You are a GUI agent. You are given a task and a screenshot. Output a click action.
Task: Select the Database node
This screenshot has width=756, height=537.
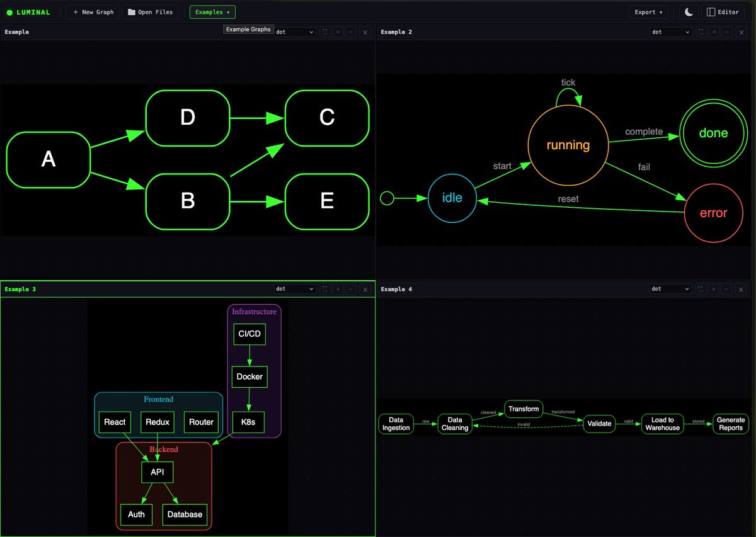(185, 514)
